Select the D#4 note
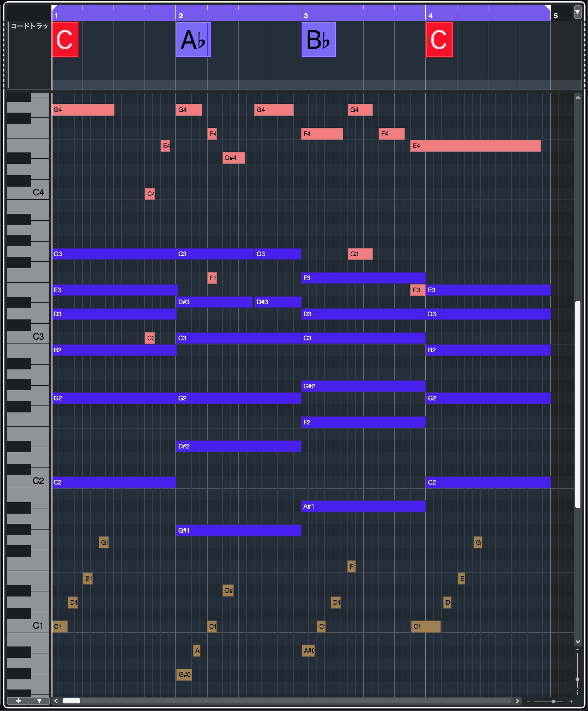Viewport: 588px width, 711px height. pos(234,158)
